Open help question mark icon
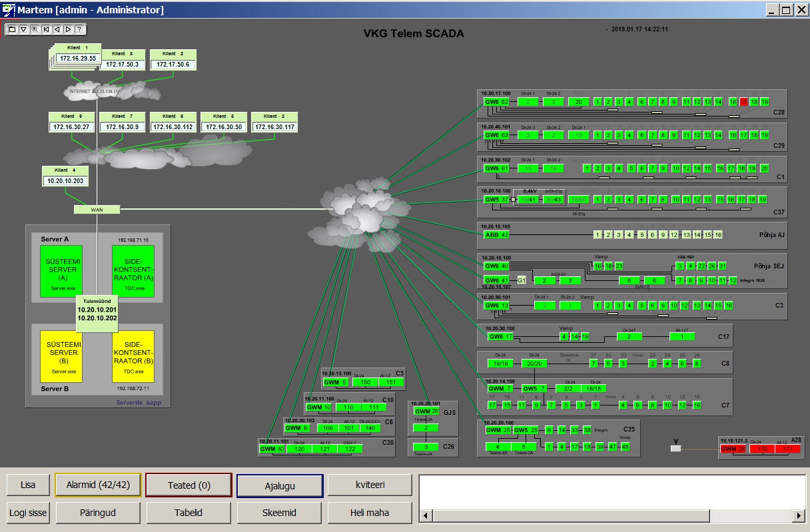810x532 pixels. 79,29
